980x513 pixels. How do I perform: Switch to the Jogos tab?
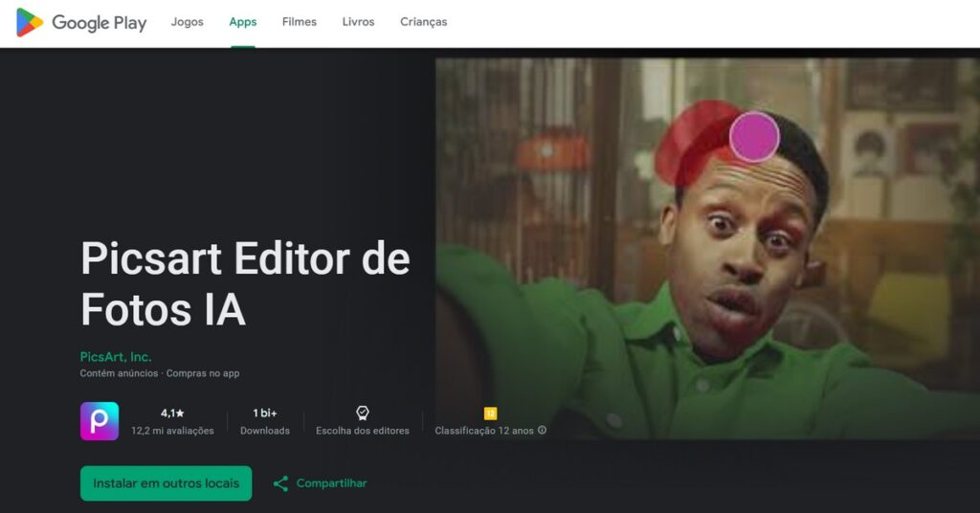(x=187, y=22)
